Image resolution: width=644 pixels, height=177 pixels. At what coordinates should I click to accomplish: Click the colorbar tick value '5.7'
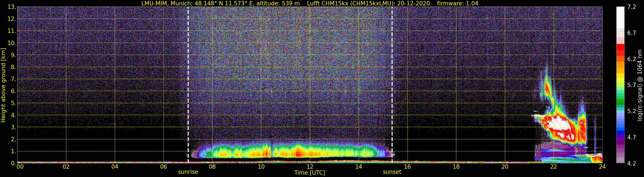[x=632, y=85]
